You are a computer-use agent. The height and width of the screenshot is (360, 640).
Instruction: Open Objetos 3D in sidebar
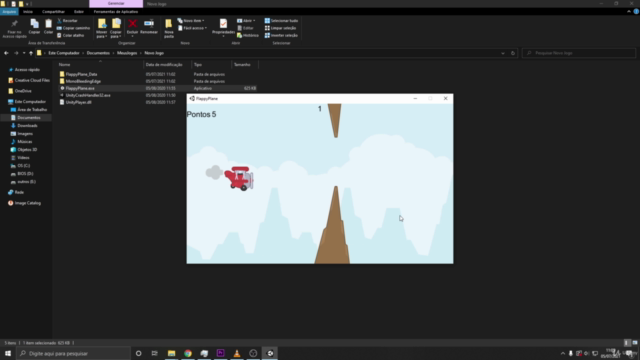[27, 150]
